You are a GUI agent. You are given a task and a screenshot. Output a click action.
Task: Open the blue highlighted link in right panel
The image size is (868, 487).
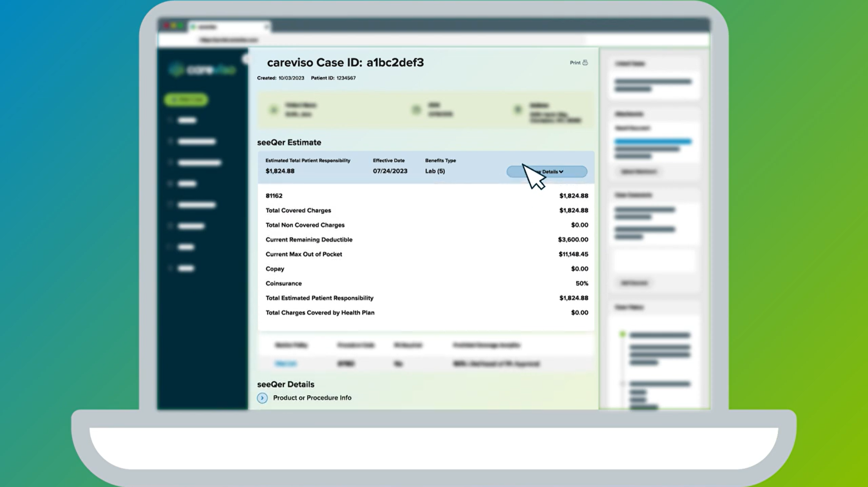pyautogui.click(x=653, y=141)
